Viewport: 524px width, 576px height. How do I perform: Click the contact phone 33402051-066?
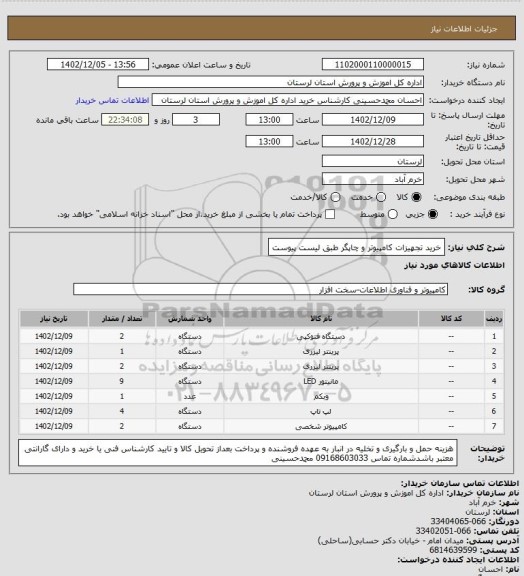click(x=443, y=531)
